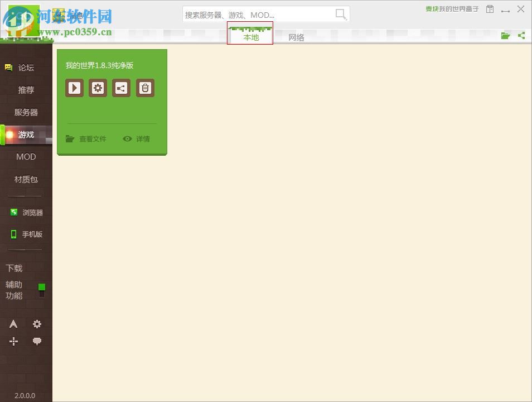The image size is (532, 402).
Task: Launch 我的世界1.8.3纯净版 with the play icon
Action: (x=74, y=88)
